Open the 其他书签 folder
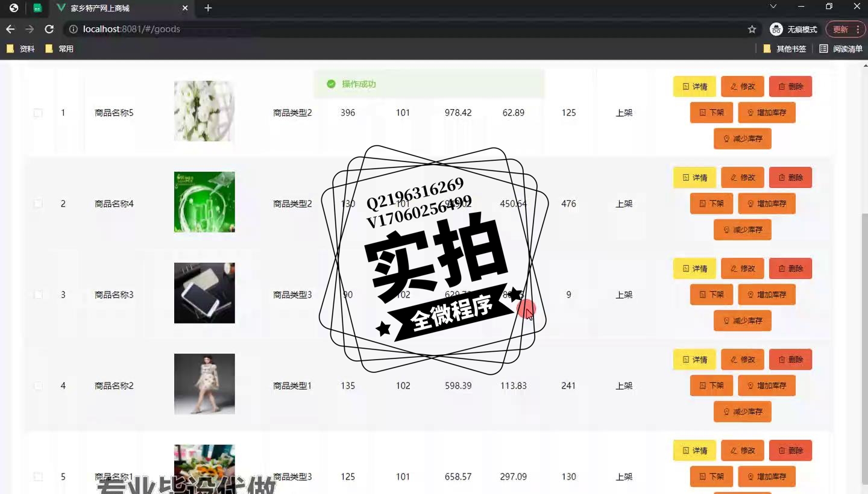 [x=784, y=49]
